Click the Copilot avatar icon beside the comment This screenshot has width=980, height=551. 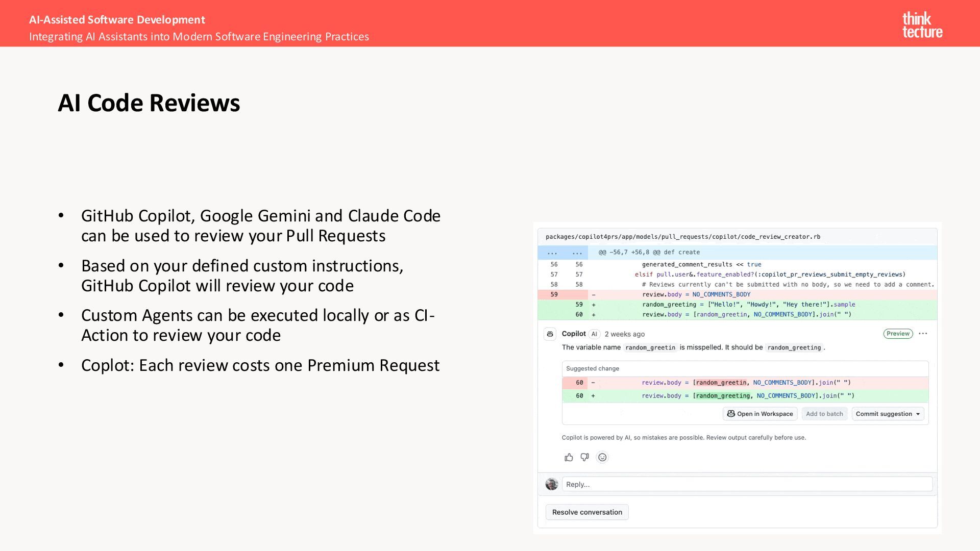point(550,334)
